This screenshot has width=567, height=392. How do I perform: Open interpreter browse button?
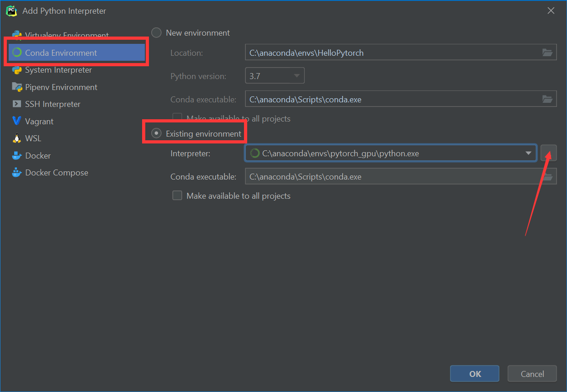(x=548, y=153)
